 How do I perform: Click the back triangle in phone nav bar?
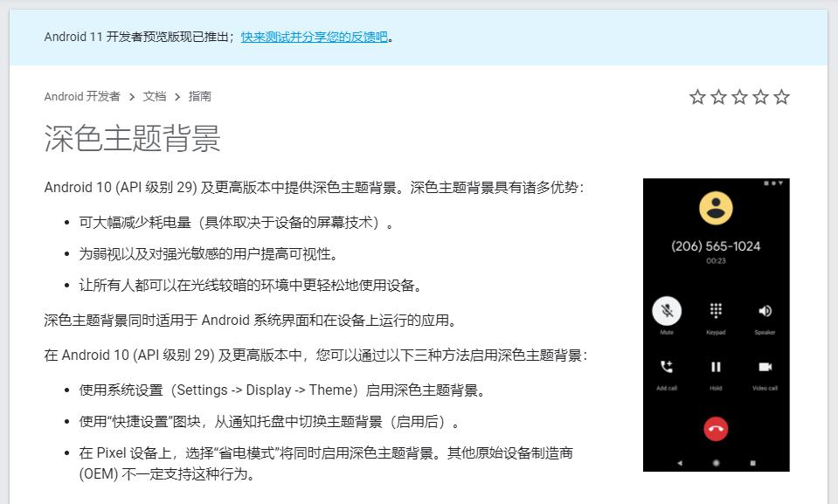679,463
